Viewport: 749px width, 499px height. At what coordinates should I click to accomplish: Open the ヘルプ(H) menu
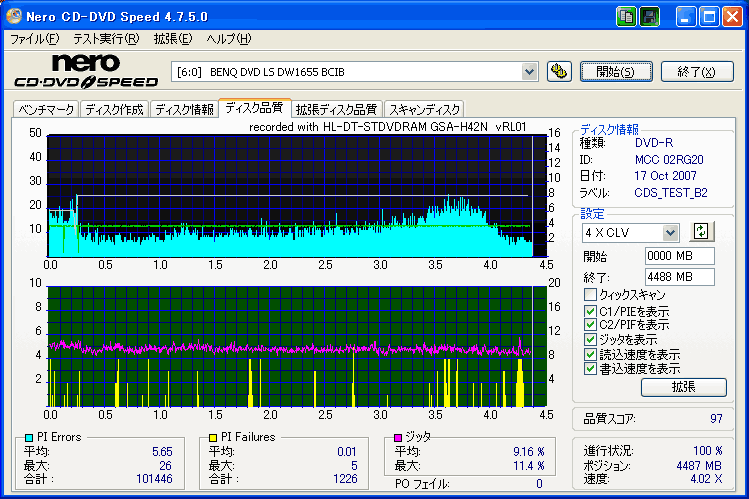pyautogui.click(x=228, y=39)
